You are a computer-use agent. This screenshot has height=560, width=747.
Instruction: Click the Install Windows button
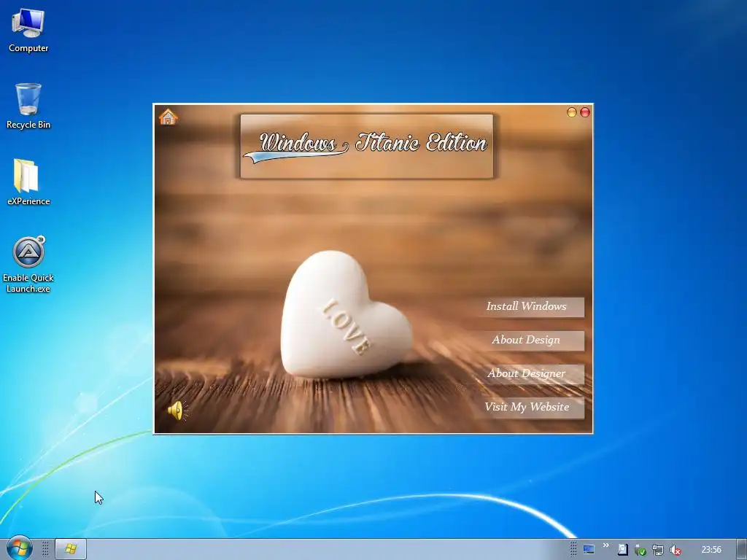pos(527,307)
